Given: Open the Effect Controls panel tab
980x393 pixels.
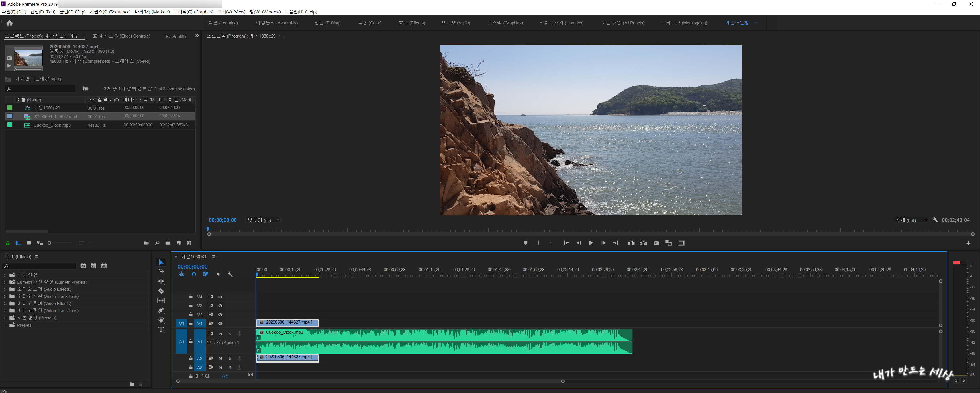Looking at the screenshot, I should click(121, 36).
